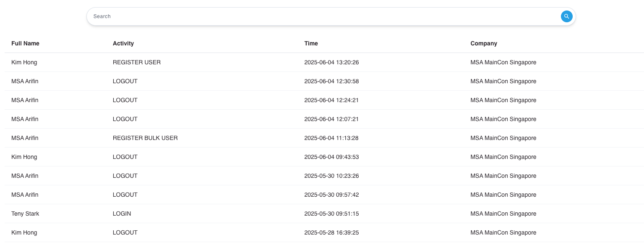This screenshot has height=248, width=644.
Task: Focus the Search input field
Action: pyautogui.click(x=325, y=16)
